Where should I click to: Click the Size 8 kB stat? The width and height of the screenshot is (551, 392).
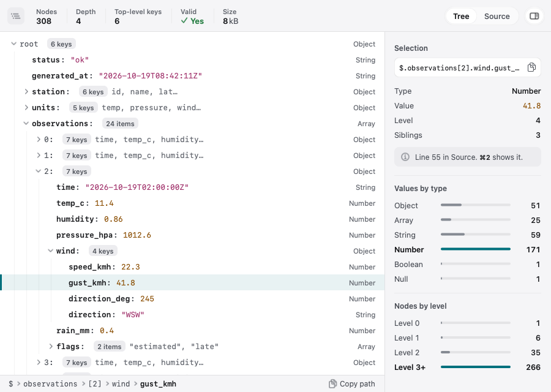(231, 16)
